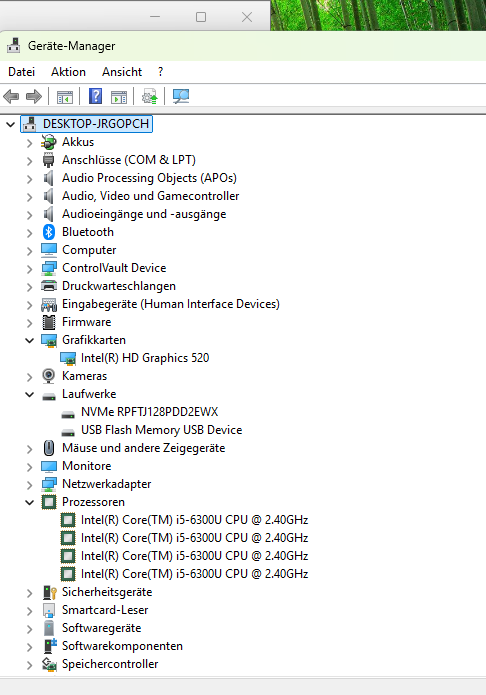Click the Bluetooth category icon
Viewport: 486px width, 695px height.
pos(49,232)
